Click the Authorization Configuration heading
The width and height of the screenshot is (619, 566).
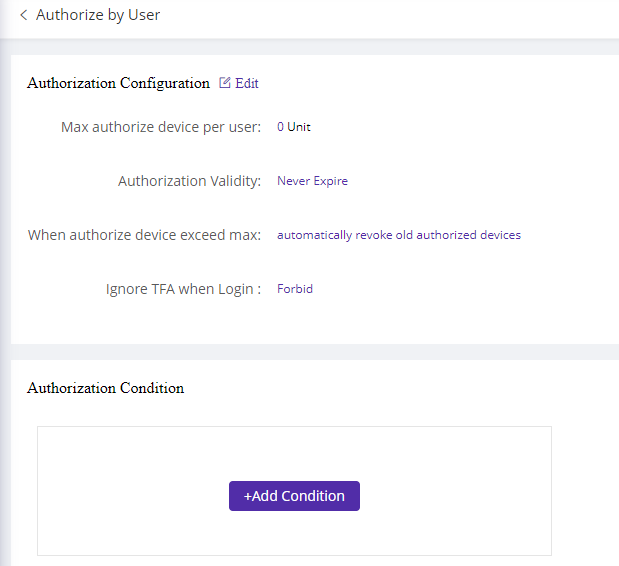click(x=118, y=83)
